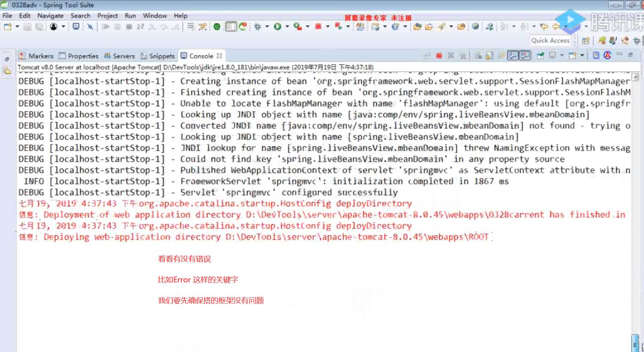Image resolution: width=644 pixels, height=352 pixels.
Task: Open the Open Console dropdown arrow
Action: click(x=582, y=55)
